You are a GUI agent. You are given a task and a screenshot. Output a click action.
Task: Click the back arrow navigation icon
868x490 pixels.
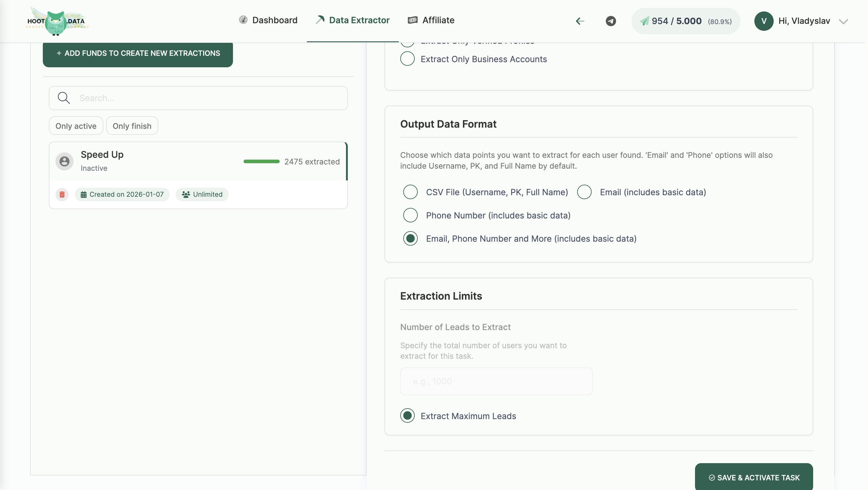[x=580, y=21]
